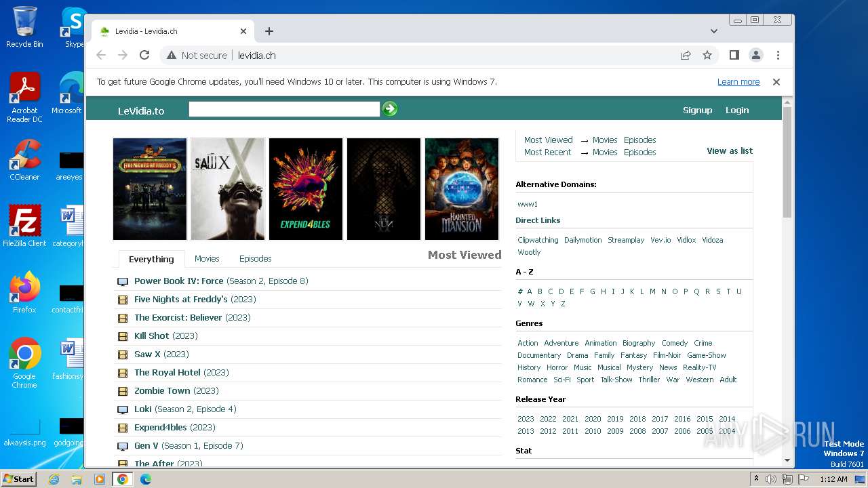This screenshot has width=868, height=488.
Task: Open Chrome profile avatar
Action: [x=755, y=56]
